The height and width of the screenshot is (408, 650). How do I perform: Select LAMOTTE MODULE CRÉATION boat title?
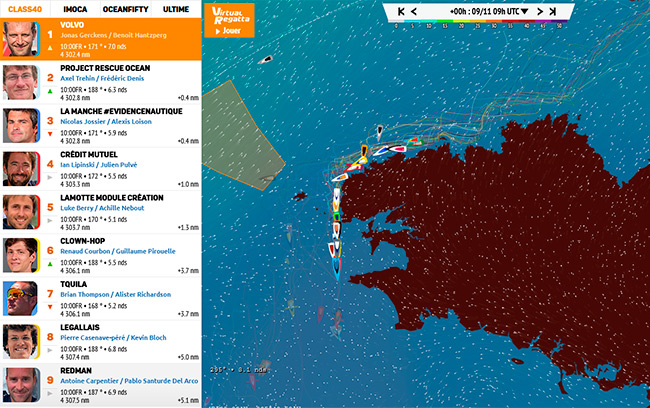point(112,198)
